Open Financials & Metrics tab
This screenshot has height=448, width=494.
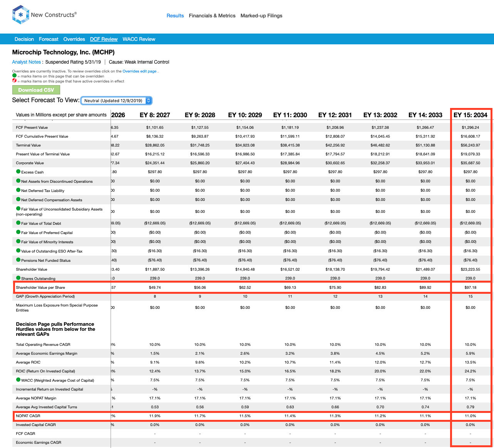212,16
